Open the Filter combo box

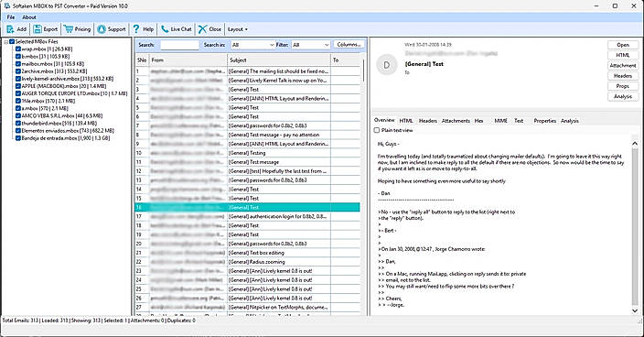(x=310, y=45)
